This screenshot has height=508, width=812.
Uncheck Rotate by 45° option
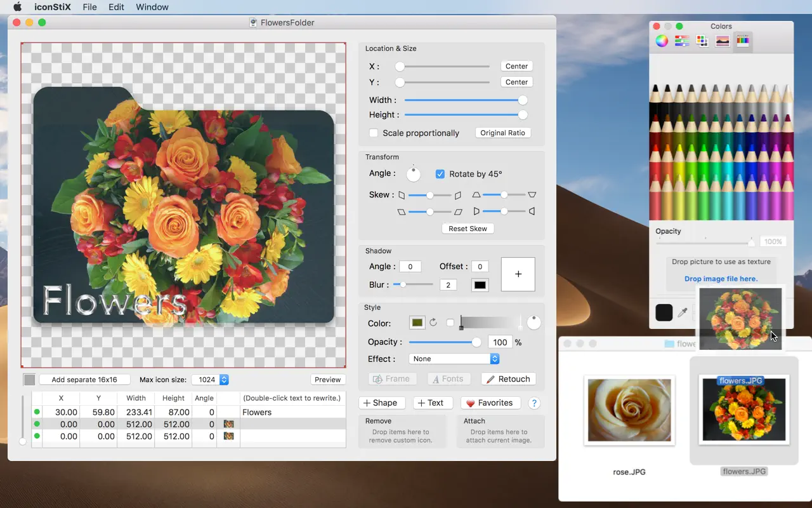(440, 174)
